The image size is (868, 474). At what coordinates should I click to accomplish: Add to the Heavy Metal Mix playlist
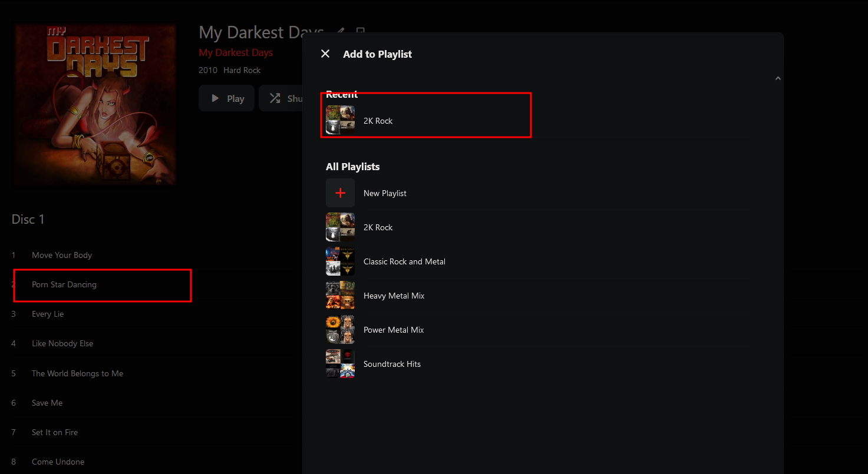pyautogui.click(x=394, y=296)
